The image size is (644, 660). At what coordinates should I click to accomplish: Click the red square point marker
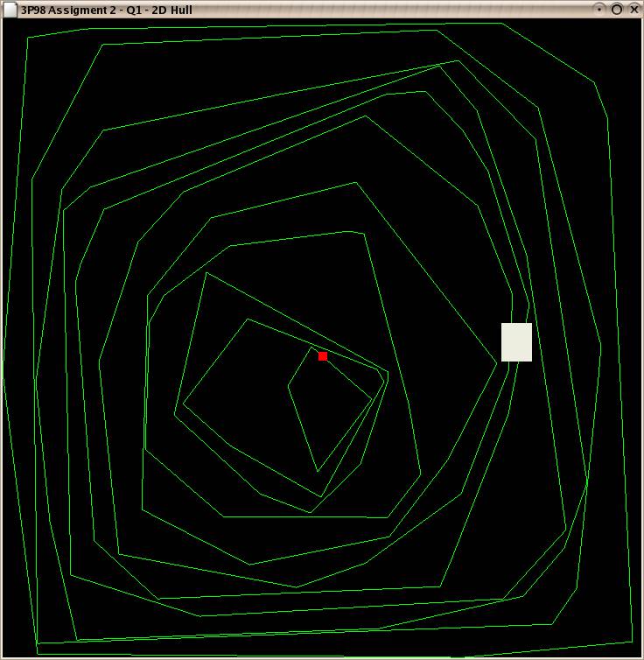(323, 356)
